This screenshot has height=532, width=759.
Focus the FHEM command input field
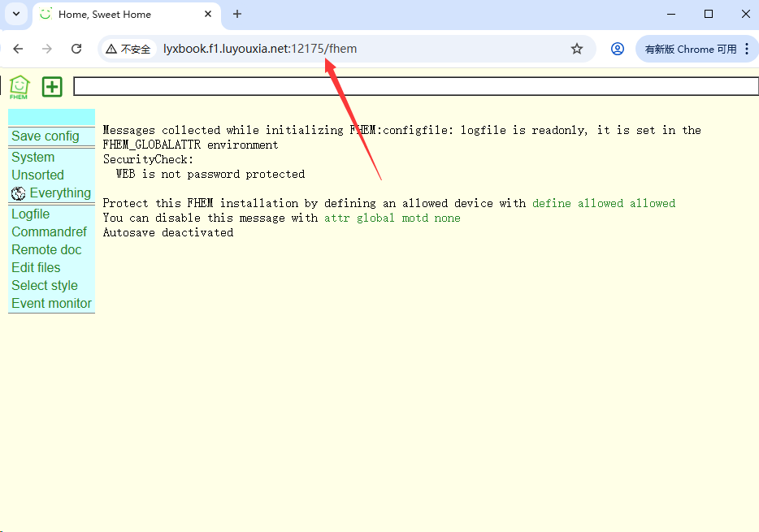pos(414,86)
